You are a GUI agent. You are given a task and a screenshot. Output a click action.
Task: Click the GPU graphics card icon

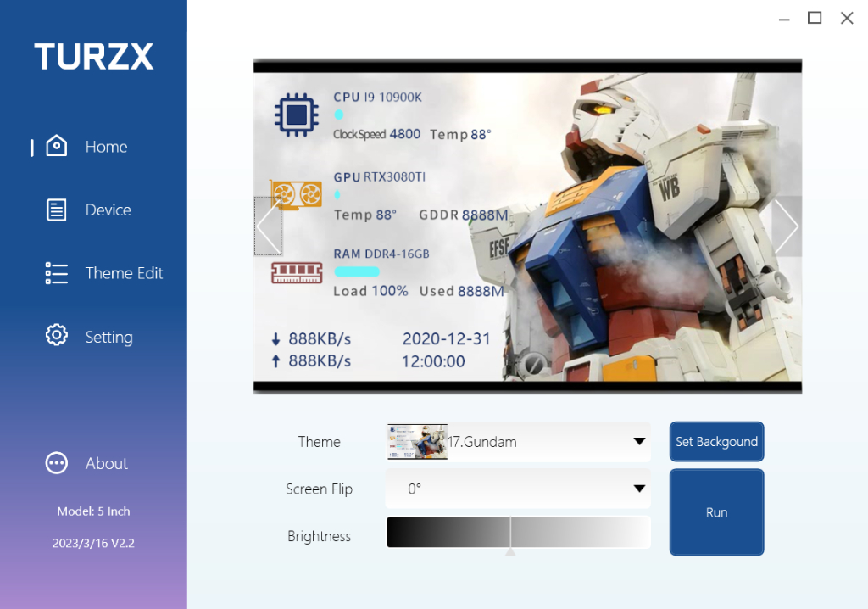(296, 193)
